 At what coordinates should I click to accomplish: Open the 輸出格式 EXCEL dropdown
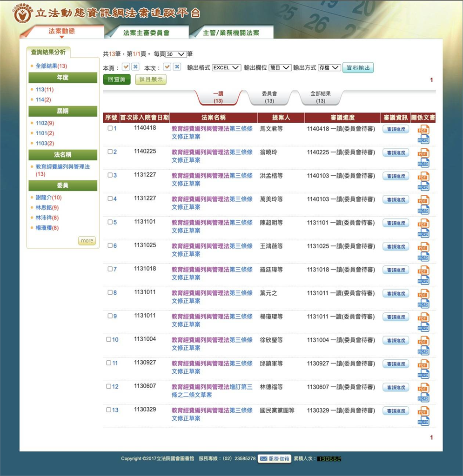[226, 68]
